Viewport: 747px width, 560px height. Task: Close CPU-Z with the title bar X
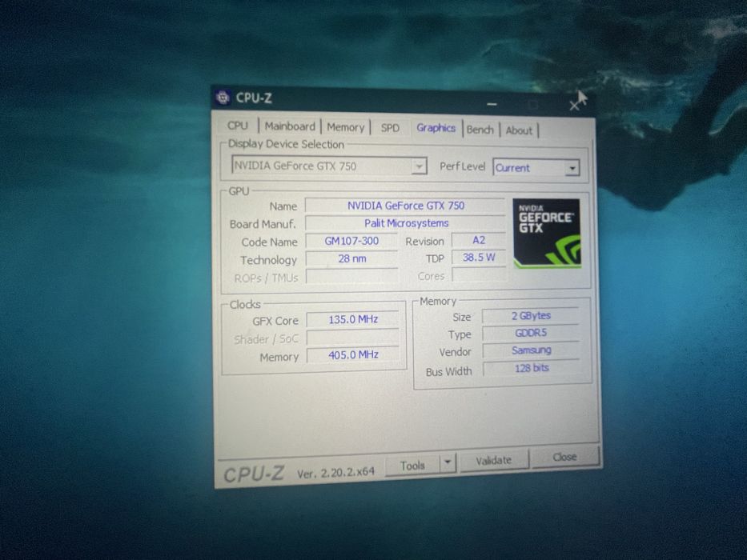point(574,106)
